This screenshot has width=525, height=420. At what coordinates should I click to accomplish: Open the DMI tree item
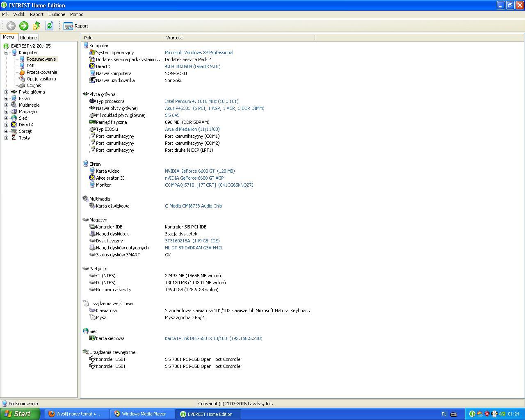[31, 66]
